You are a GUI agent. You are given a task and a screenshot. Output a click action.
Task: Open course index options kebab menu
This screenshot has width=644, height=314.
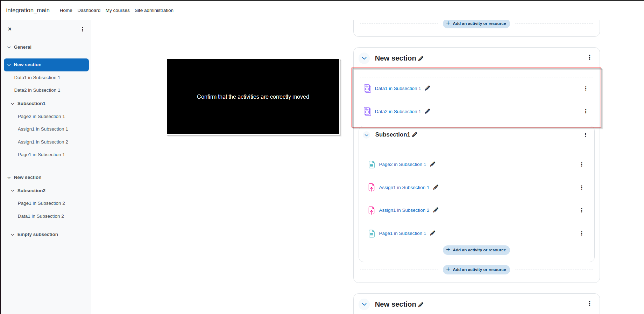click(x=83, y=29)
